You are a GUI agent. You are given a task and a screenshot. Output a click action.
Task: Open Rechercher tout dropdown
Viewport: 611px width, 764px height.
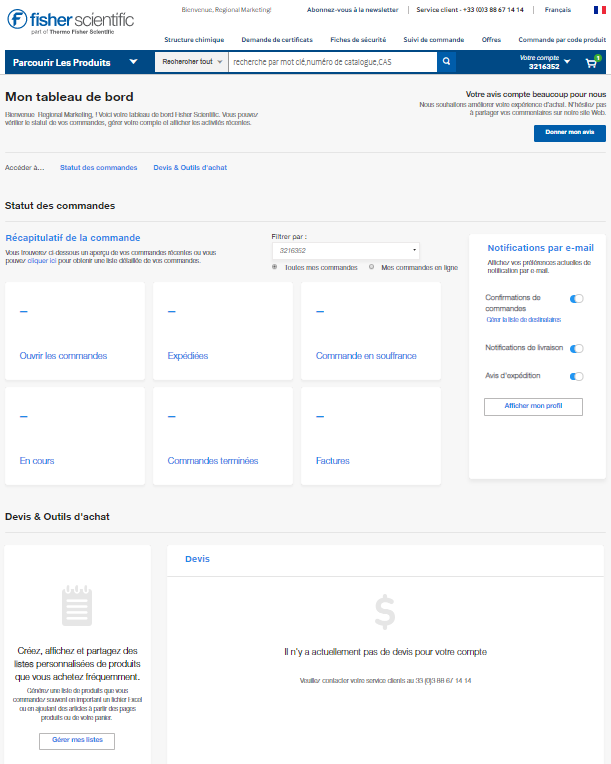click(x=192, y=62)
